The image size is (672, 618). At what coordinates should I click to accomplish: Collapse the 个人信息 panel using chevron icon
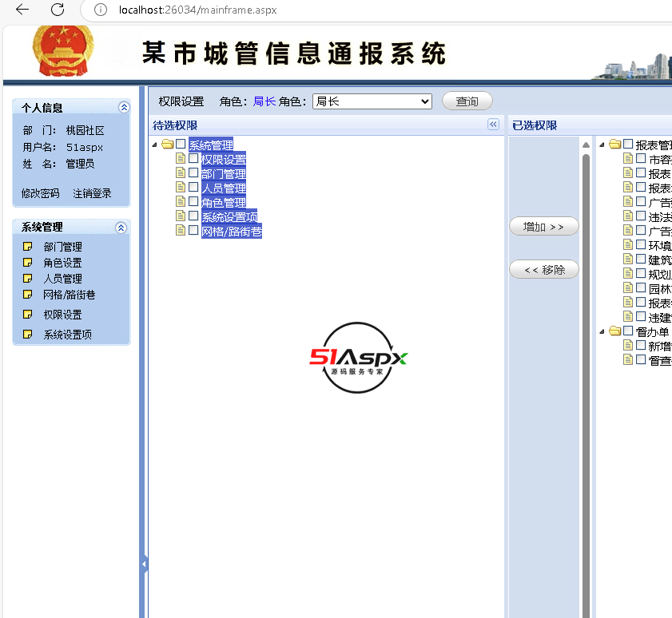[123, 107]
